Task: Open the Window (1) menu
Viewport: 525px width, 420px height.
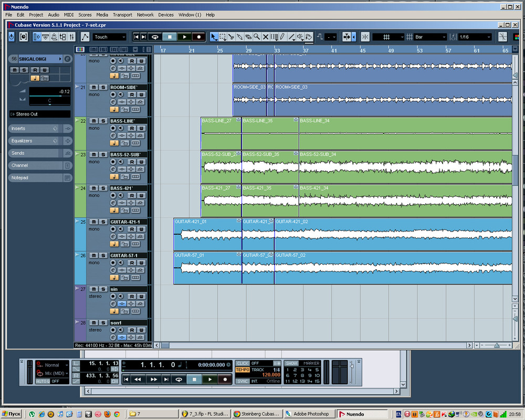Action: pos(190,15)
